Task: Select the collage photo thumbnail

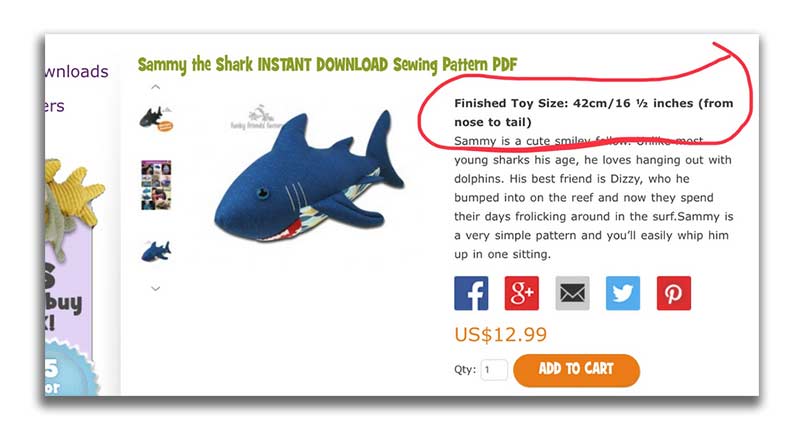Action: tap(156, 185)
